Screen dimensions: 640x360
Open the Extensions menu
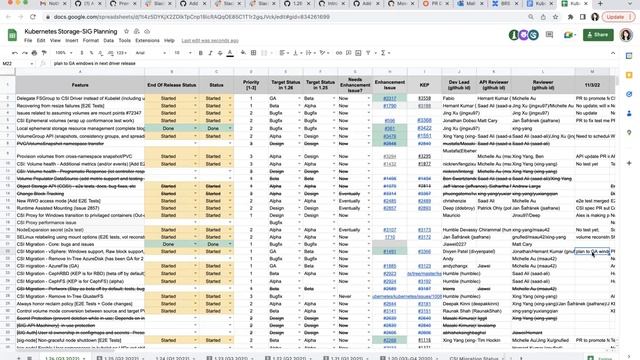[x=147, y=41]
